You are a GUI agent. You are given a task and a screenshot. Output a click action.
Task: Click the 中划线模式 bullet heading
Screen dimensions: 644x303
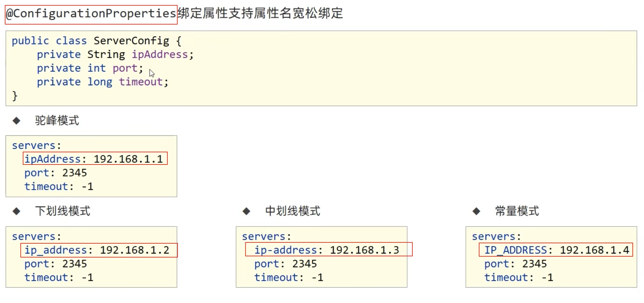[293, 211]
